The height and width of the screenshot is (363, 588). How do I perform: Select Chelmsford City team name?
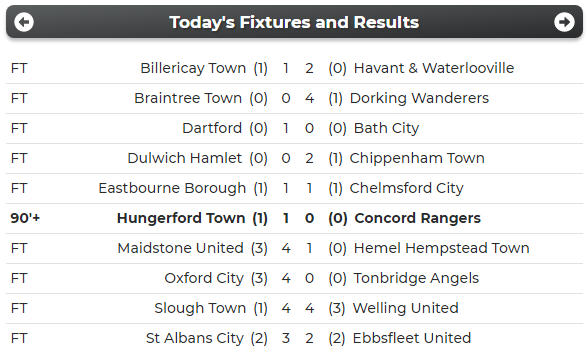pyautogui.click(x=406, y=188)
